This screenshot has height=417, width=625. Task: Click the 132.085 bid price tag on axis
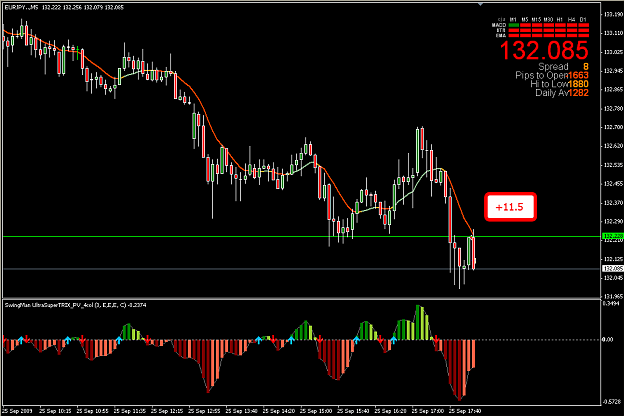click(x=613, y=269)
